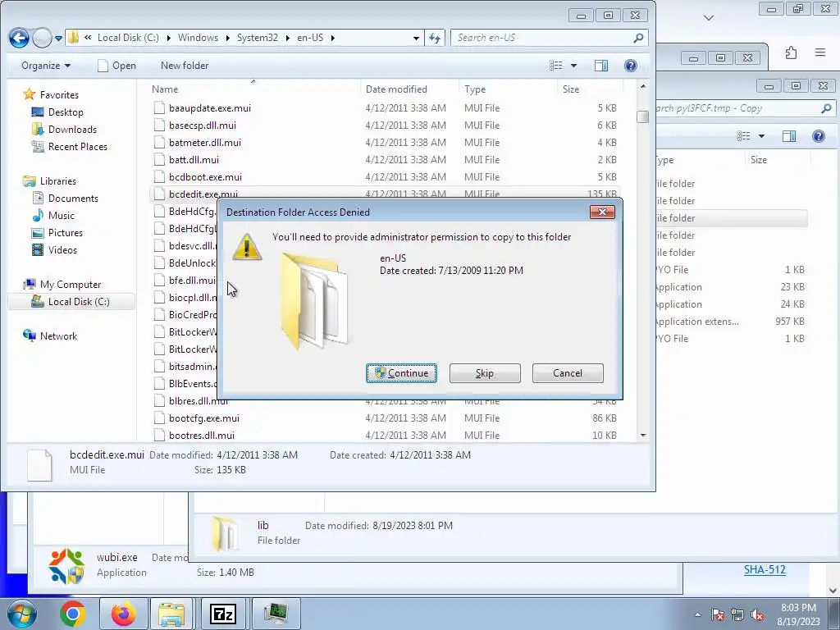Open the monitor tool in the taskbar
The image size is (840, 630).
(276, 614)
